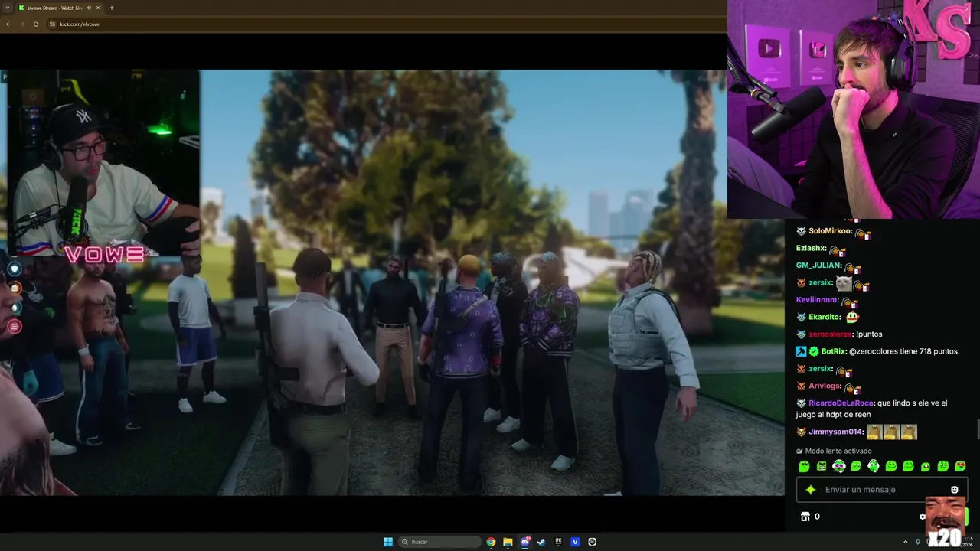
Task: Open the last pinned taskbar app icon
Action: pos(592,542)
